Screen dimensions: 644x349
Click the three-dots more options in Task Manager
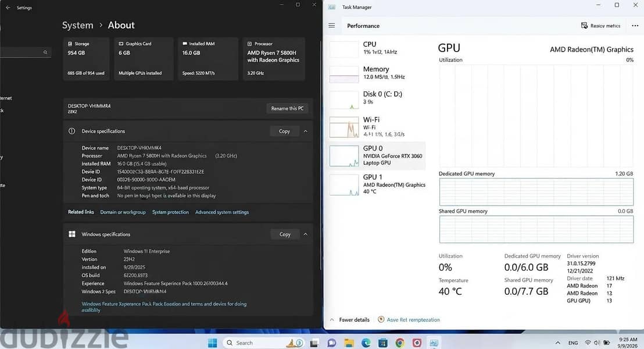click(x=635, y=26)
